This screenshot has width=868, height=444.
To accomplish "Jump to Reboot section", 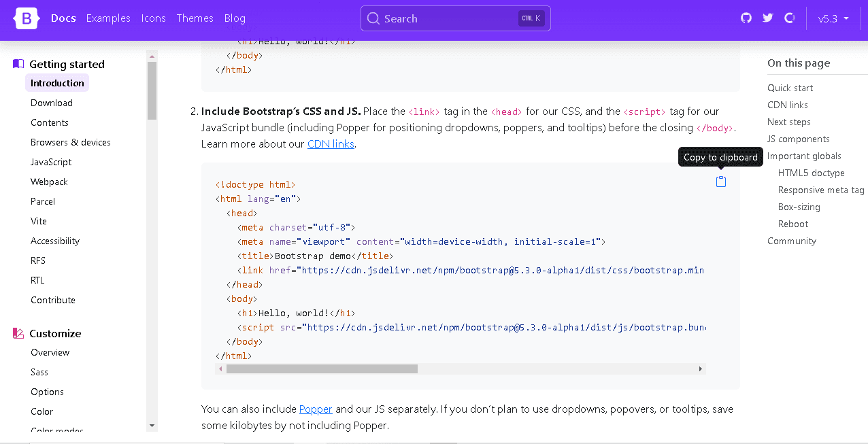I will pyautogui.click(x=793, y=224).
